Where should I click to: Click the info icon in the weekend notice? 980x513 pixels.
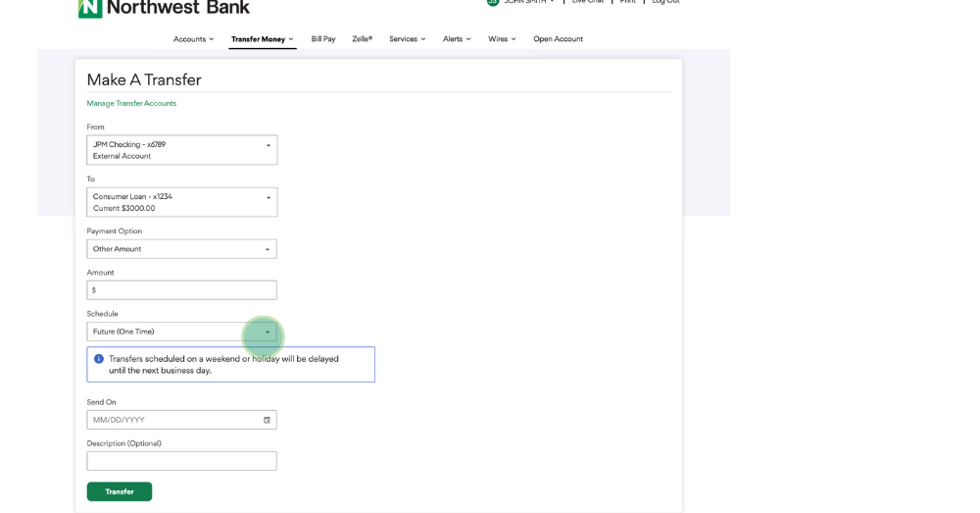coord(99,359)
